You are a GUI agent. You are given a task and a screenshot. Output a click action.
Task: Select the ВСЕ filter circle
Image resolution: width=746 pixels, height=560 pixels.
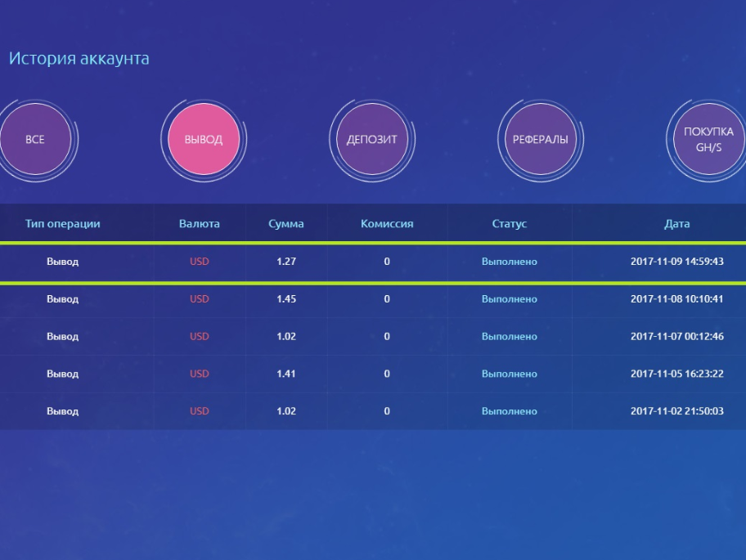point(35,139)
